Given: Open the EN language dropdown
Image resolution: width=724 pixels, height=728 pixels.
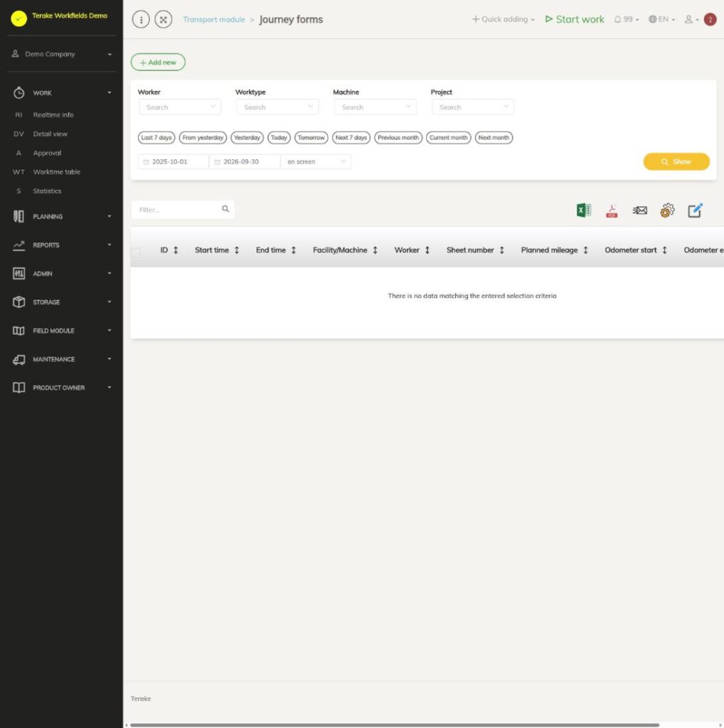Looking at the screenshot, I should [x=661, y=19].
